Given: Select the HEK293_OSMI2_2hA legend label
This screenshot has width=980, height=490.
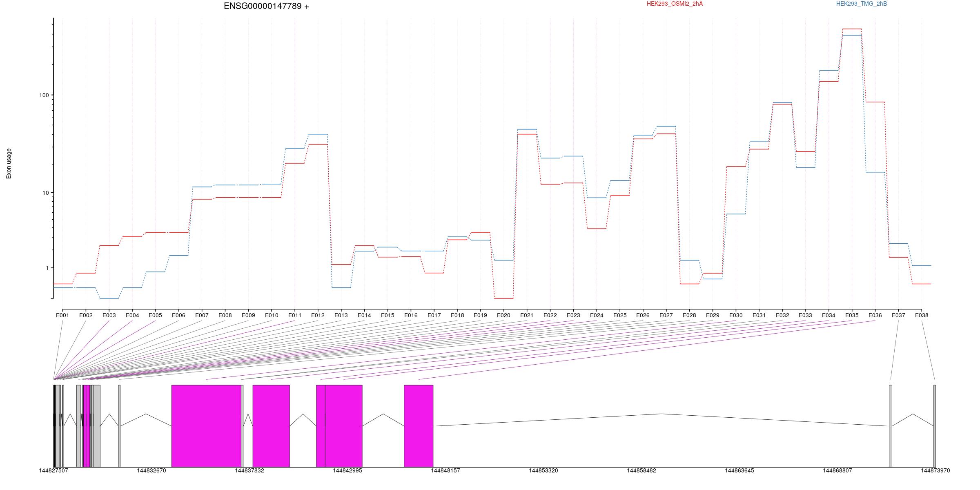Looking at the screenshot, I should 675,4.
